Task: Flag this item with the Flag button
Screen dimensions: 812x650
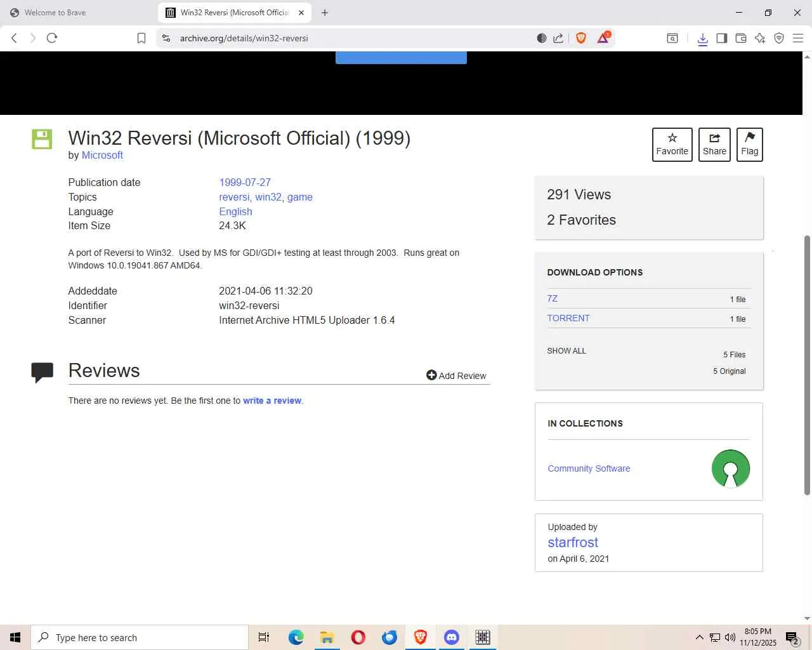Action: point(750,145)
